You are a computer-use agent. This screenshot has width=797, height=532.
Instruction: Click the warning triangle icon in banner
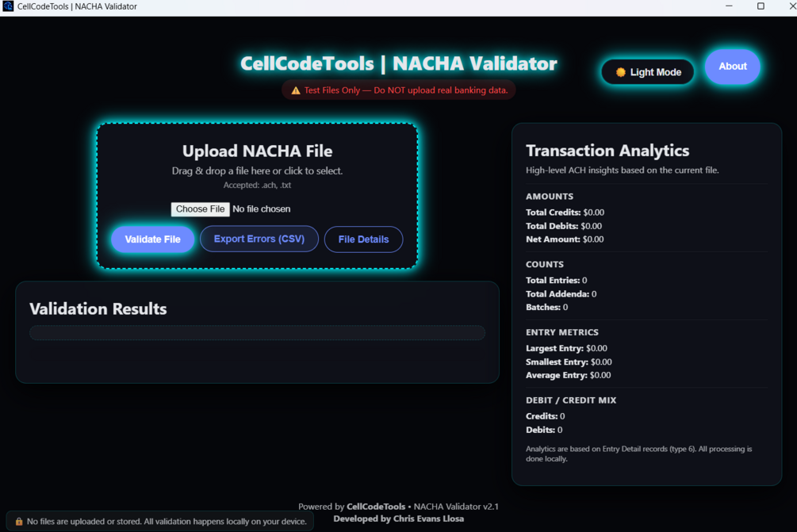[x=295, y=90]
